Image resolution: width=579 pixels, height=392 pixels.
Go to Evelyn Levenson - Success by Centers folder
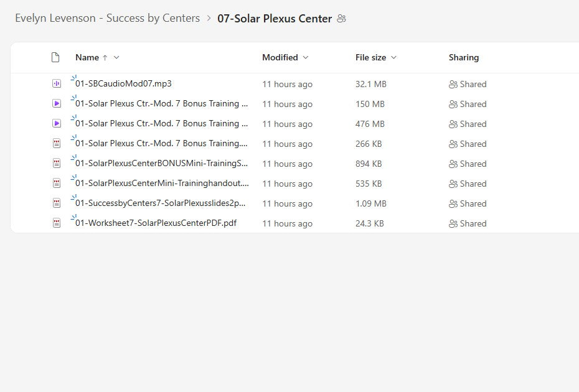[108, 18]
